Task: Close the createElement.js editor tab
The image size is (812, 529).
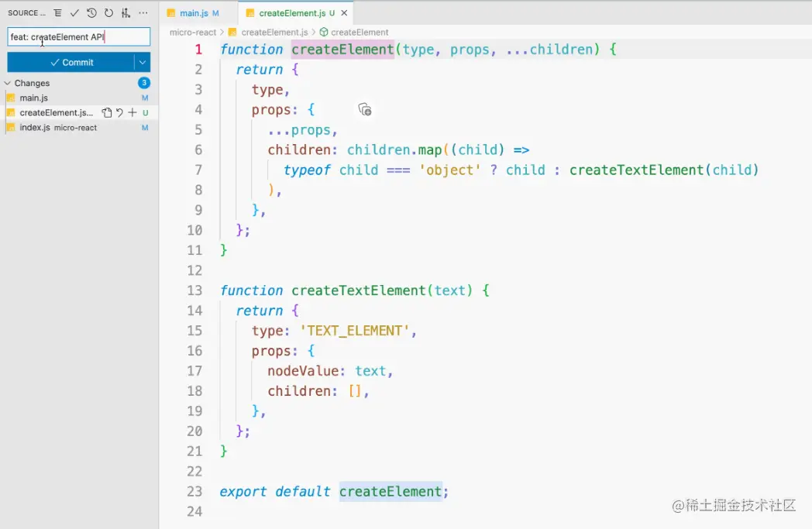Action: 344,13
